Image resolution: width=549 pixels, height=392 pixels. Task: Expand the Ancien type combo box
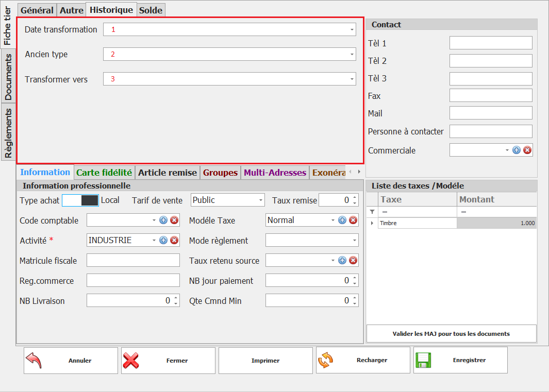point(352,54)
